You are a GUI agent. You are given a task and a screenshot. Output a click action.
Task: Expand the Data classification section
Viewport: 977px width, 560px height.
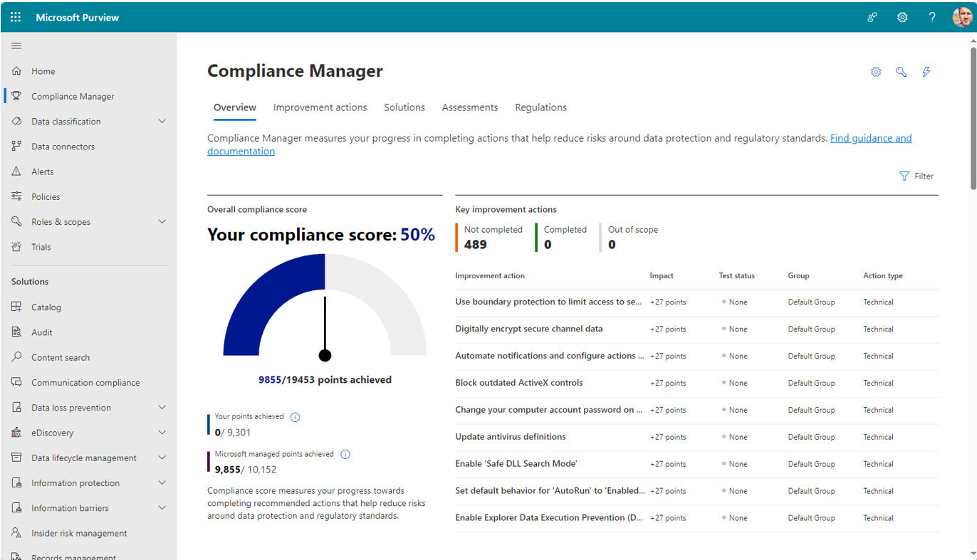tap(162, 122)
